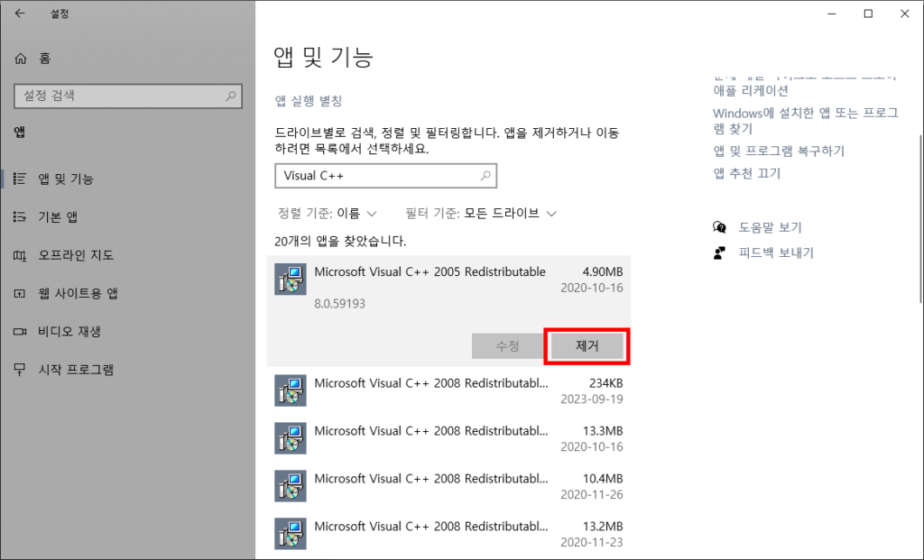924x560 pixels.
Task: Open the 피드백 보내기 link
Action: pyautogui.click(x=775, y=253)
